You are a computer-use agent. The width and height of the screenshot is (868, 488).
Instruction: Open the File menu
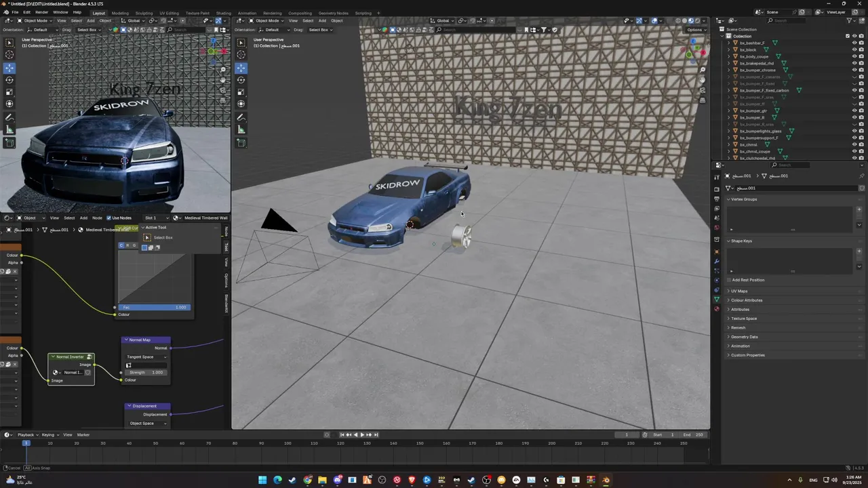click(x=15, y=12)
